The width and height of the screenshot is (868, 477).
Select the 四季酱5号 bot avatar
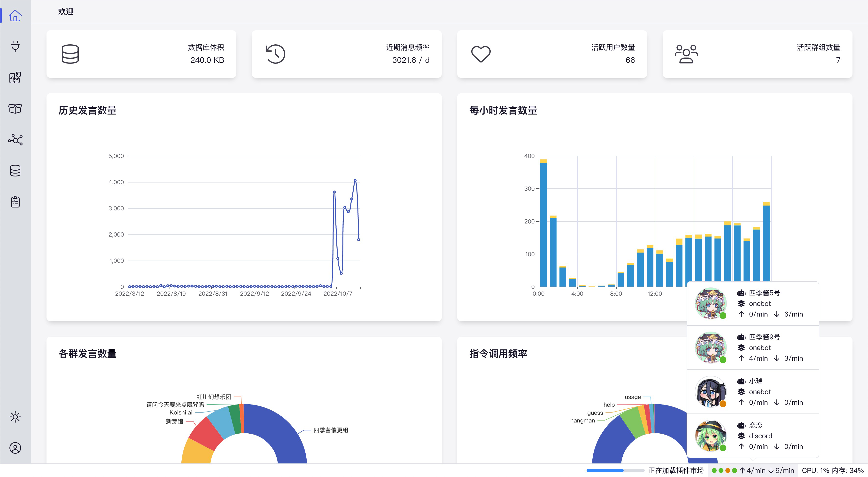coord(711,303)
